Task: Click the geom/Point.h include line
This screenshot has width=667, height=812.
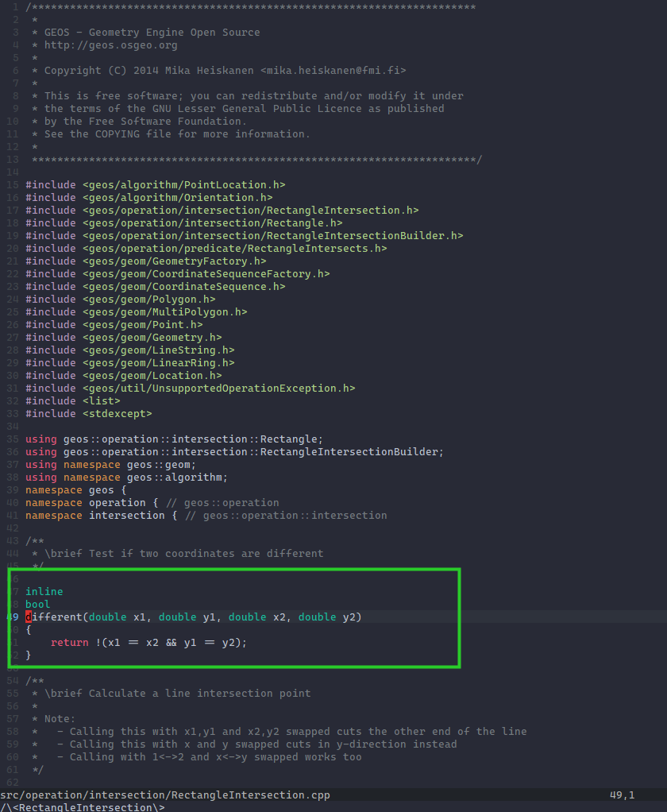Action: [114, 324]
